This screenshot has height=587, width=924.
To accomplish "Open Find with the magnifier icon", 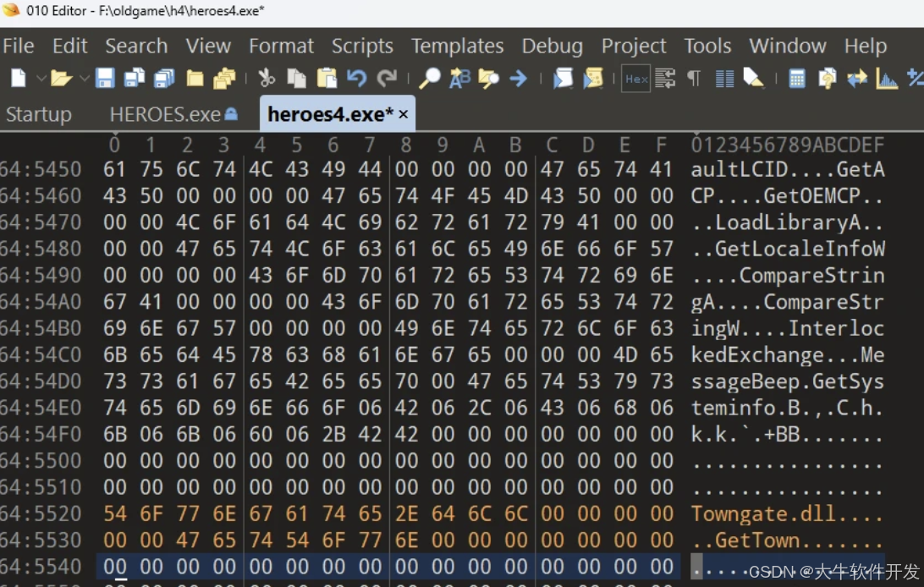I will click(430, 79).
